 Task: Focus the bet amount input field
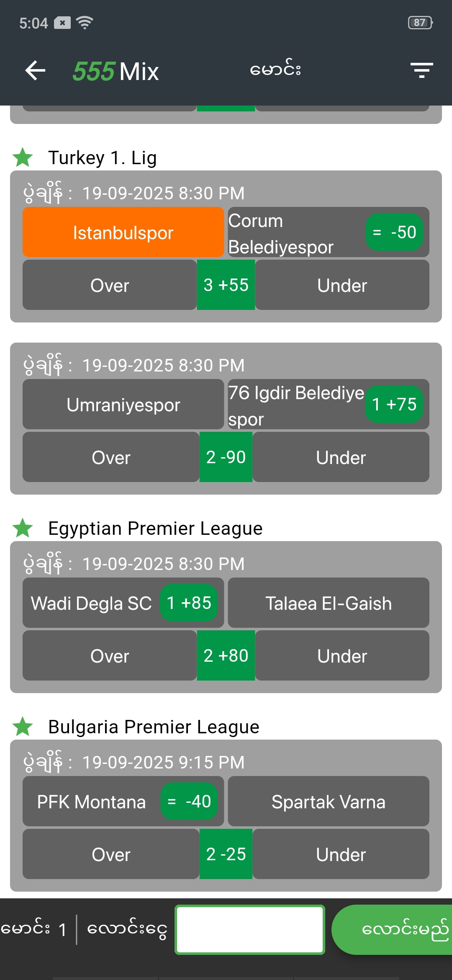tap(250, 930)
